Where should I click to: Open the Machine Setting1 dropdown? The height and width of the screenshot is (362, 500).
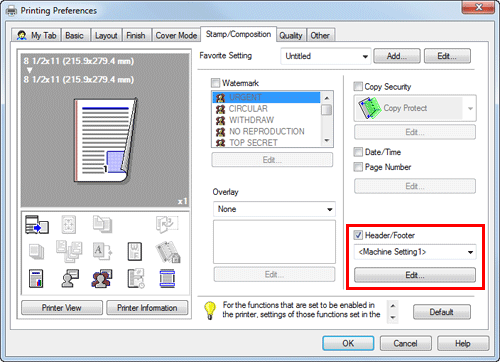click(415, 252)
